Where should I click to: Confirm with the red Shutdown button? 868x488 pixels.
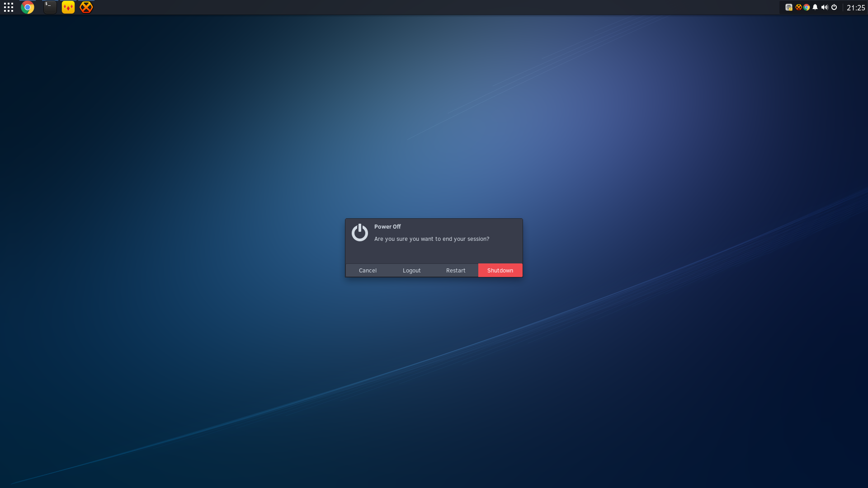coord(500,270)
